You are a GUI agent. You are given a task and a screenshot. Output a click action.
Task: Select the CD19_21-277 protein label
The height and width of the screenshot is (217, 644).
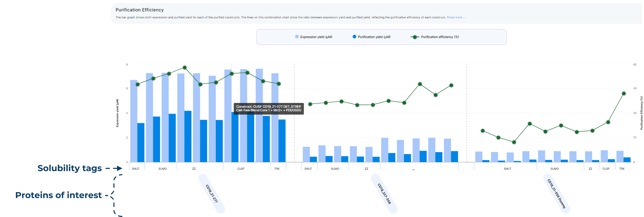212,194
